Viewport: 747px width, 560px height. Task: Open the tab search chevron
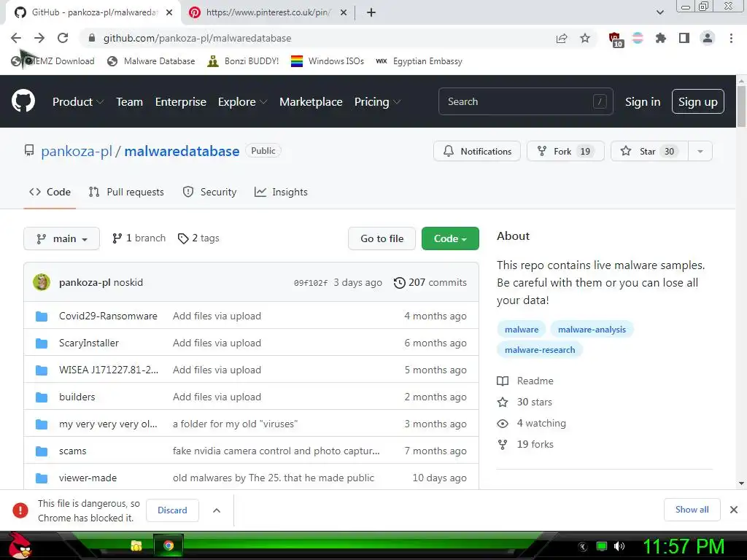click(659, 13)
